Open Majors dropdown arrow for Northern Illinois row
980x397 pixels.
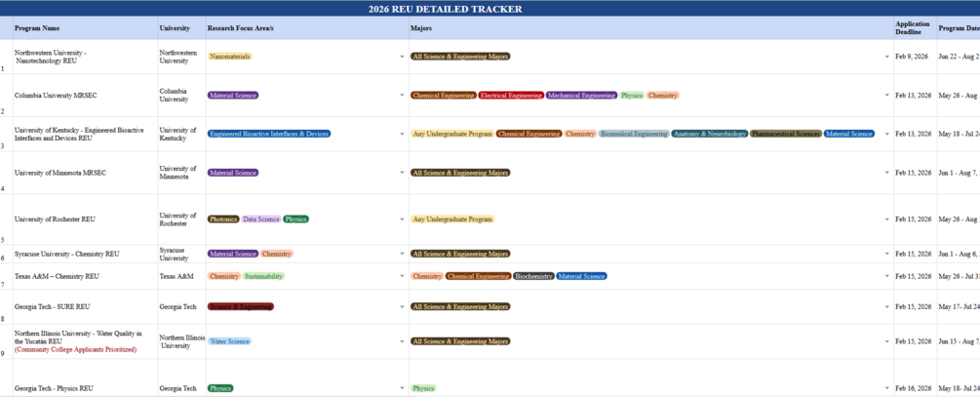[886, 341]
